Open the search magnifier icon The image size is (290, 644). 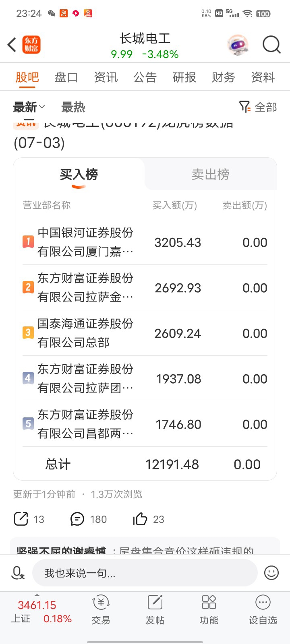(x=271, y=45)
